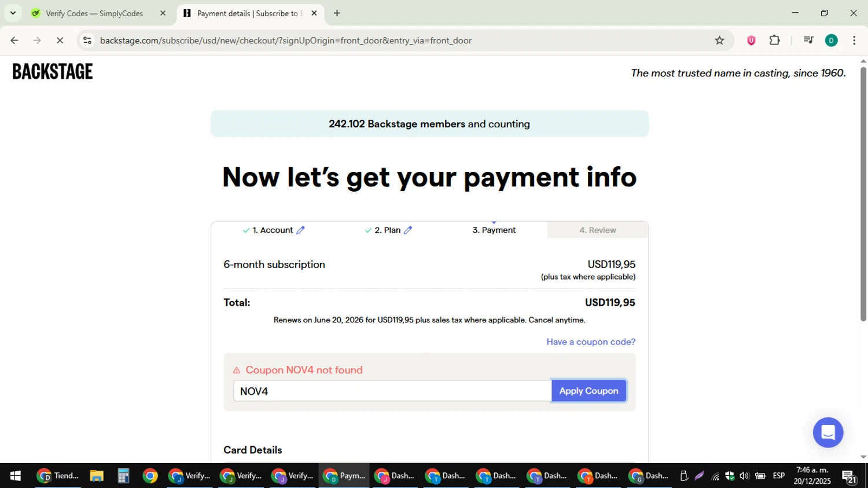The width and height of the screenshot is (868, 488).
Task: Click the Apply Coupon button
Action: pyautogui.click(x=589, y=391)
